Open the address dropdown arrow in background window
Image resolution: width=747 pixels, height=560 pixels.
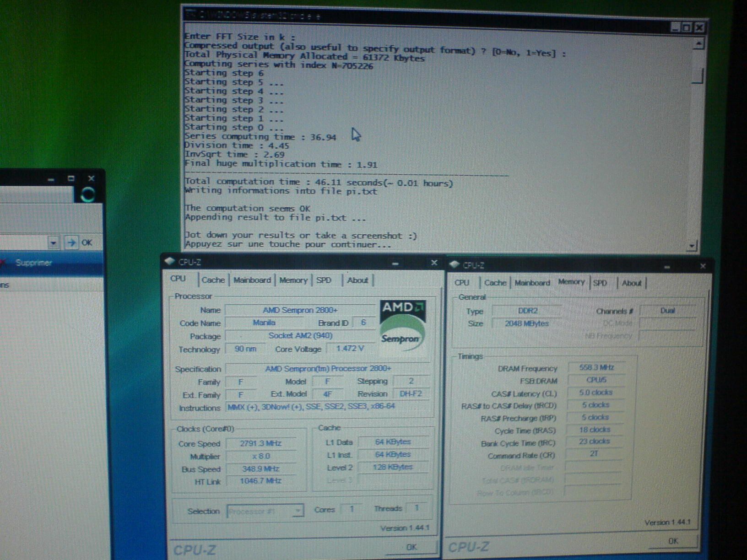point(54,242)
